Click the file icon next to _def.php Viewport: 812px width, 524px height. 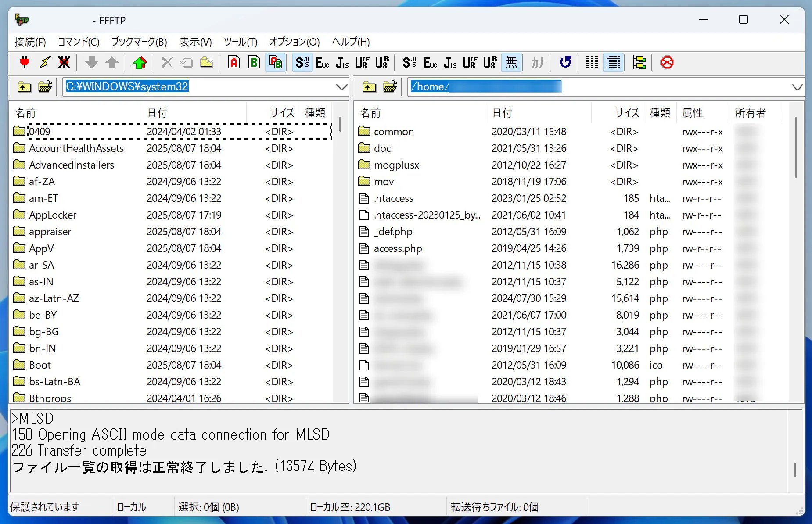(364, 232)
